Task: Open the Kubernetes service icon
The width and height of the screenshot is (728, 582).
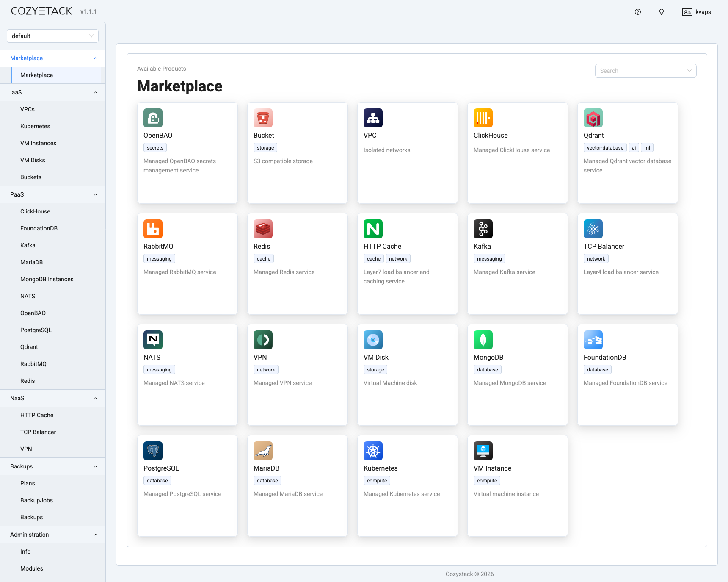Action: [x=373, y=451]
